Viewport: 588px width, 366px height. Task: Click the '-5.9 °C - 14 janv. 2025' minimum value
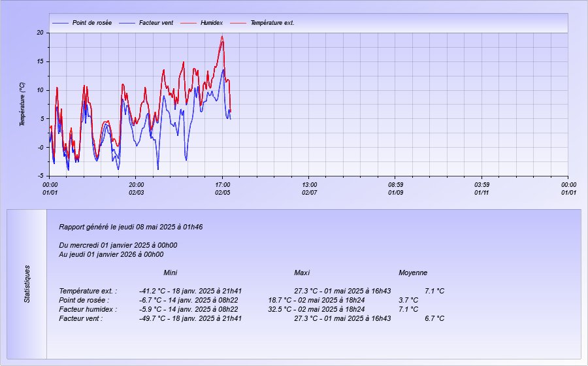(x=188, y=309)
